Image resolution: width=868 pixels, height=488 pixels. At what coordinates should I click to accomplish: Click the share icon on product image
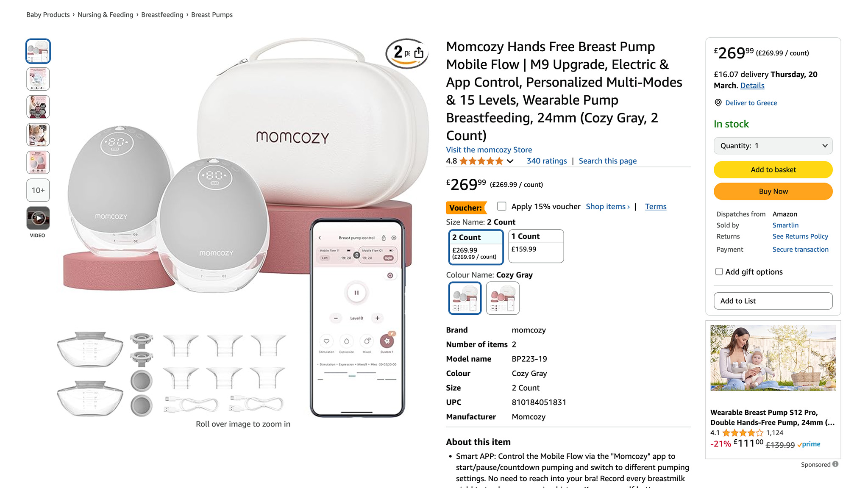pyautogui.click(x=419, y=53)
